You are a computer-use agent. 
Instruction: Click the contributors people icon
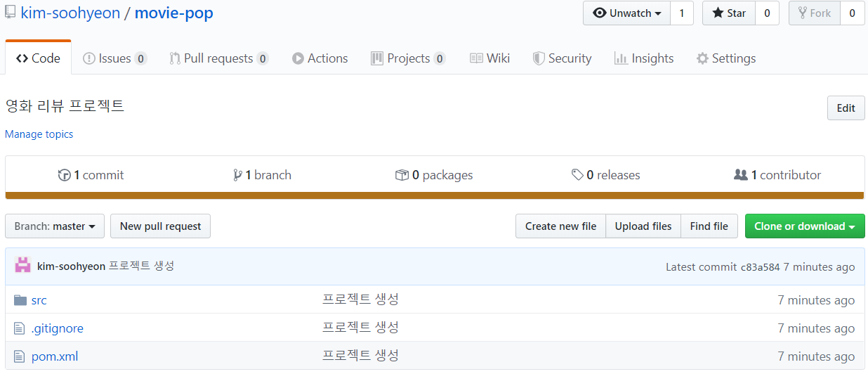[x=740, y=175]
